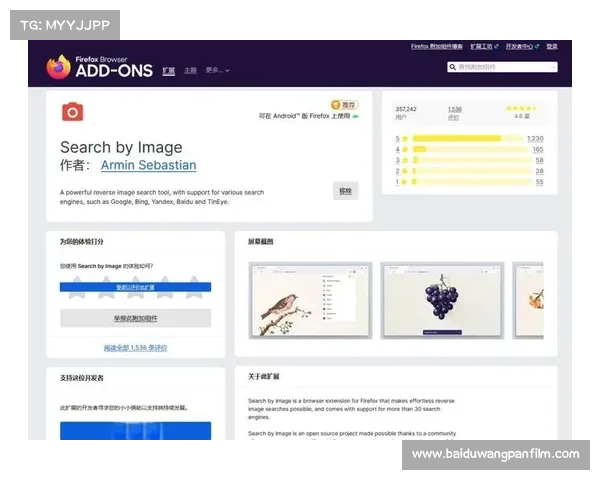600x480 pixels.
Task: Open the 更多 dropdown menu
Action: (x=217, y=71)
